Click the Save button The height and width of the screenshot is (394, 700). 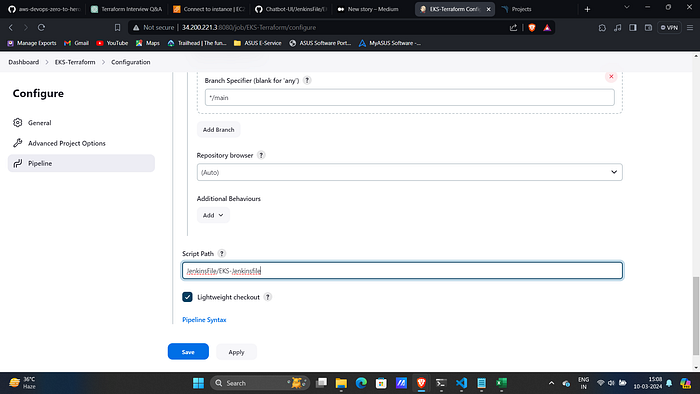[188, 352]
